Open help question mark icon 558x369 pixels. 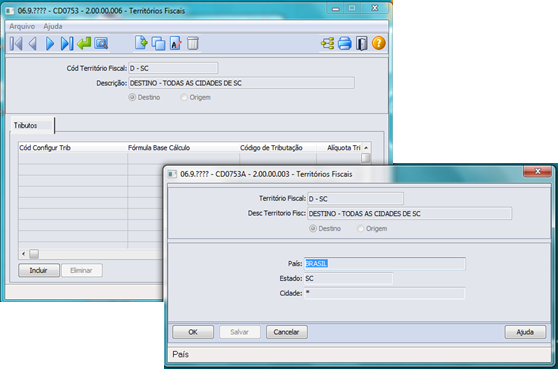point(379,43)
